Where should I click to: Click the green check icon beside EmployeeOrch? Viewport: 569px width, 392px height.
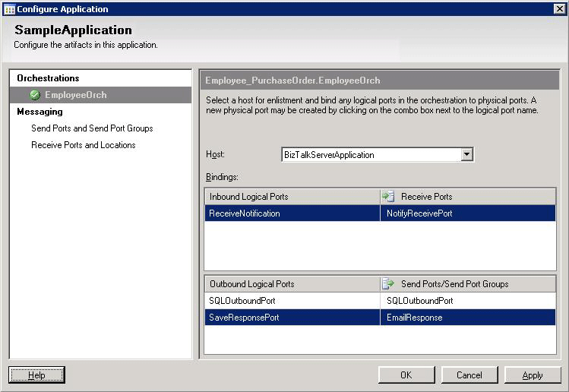pos(35,95)
